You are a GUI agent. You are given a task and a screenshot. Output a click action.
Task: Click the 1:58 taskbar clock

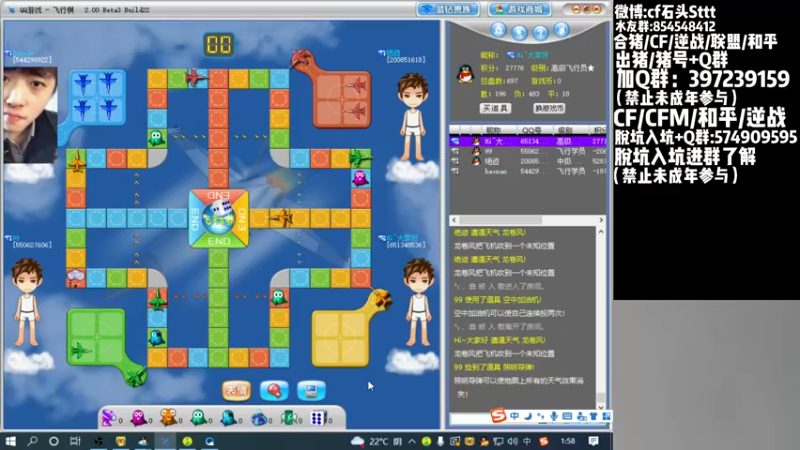pyautogui.click(x=567, y=441)
